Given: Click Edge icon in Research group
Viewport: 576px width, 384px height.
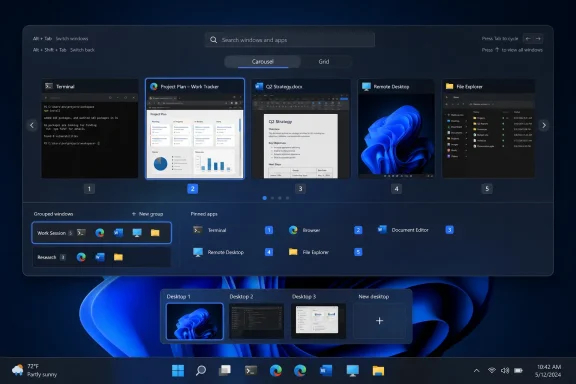Looking at the screenshot, I should tap(81, 257).
